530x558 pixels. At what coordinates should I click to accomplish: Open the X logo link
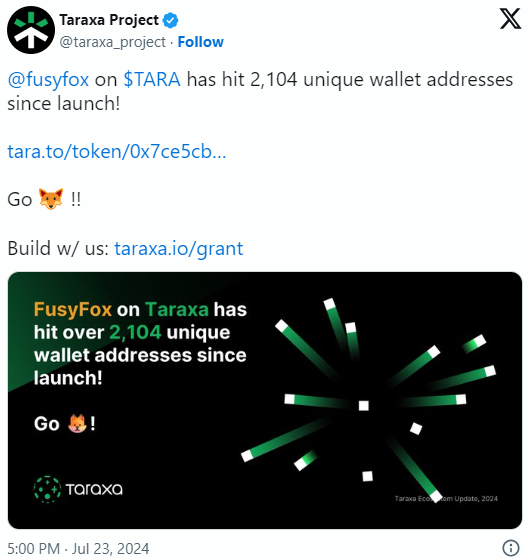[510, 19]
